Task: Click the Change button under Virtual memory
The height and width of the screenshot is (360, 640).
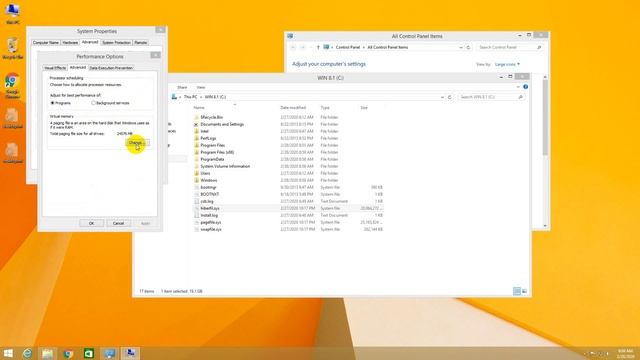Action: click(x=138, y=143)
